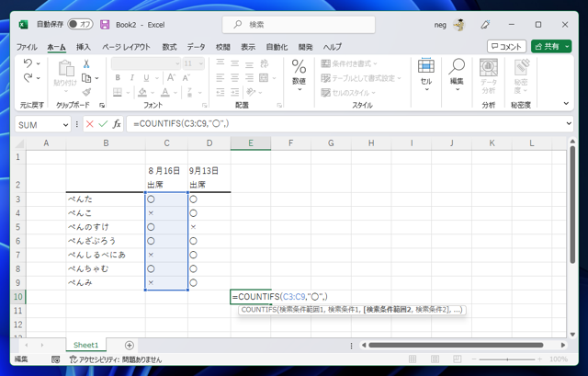This screenshot has width=588, height=376.
Task: Expand the 共有 dropdown arrow
Action: [567, 47]
